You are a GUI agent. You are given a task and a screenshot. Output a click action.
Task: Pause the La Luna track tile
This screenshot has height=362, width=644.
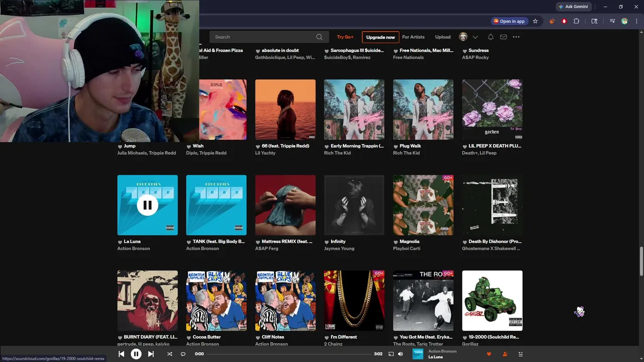coord(147,205)
